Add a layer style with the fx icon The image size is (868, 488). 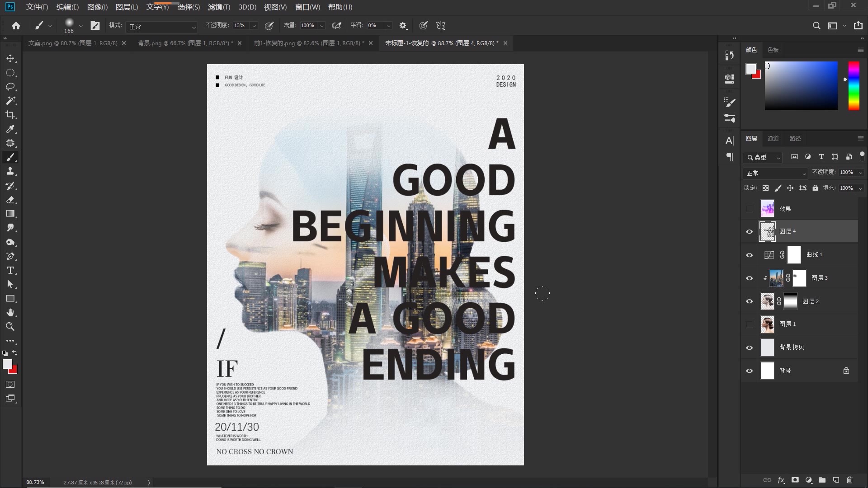781,480
